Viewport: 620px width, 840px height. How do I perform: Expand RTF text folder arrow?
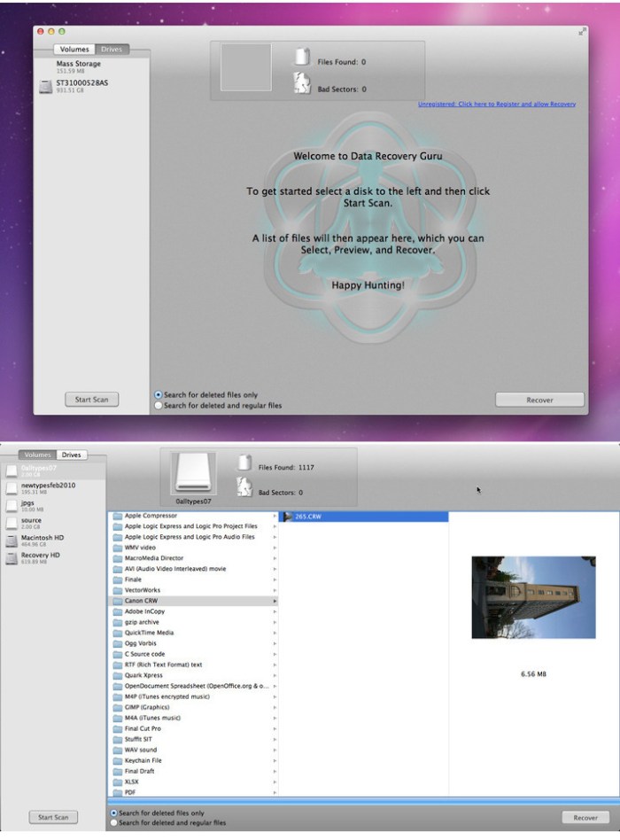(275, 665)
